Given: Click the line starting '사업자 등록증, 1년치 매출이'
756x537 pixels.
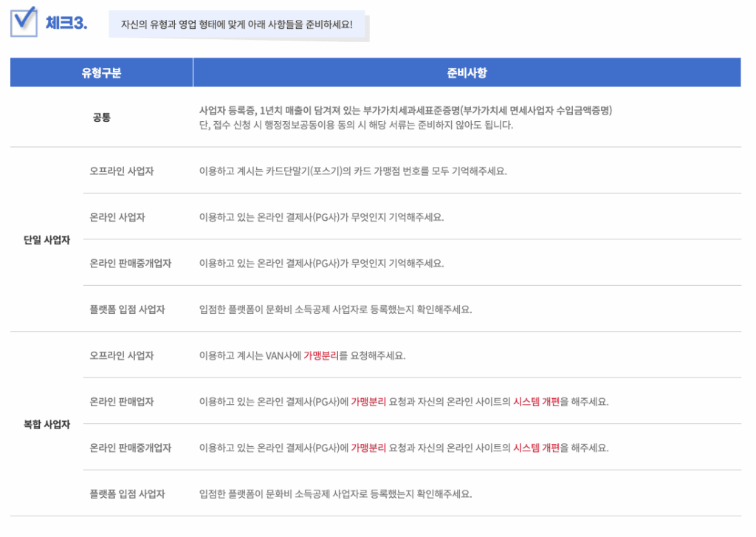Looking at the screenshot, I should coord(405,111).
